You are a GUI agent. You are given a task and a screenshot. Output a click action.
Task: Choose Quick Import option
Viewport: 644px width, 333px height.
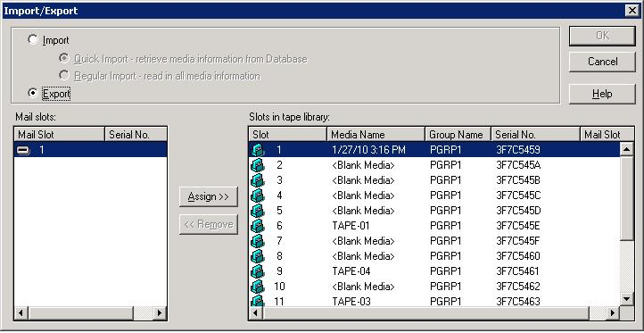(63, 58)
